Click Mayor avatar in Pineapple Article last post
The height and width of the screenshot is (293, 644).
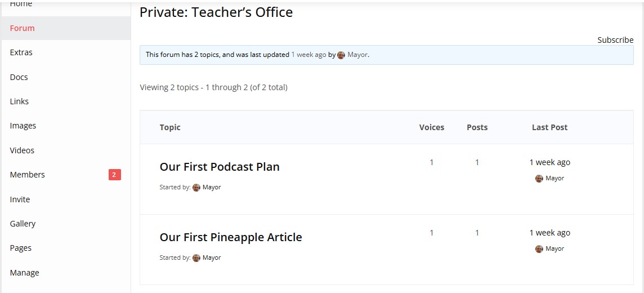(x=539, y=249)
